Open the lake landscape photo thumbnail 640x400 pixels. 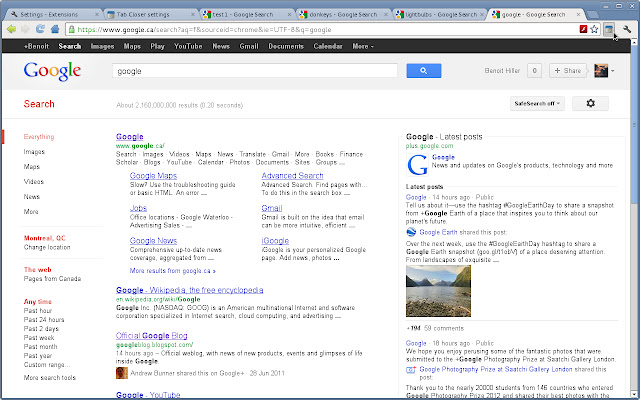pos(438,291)
